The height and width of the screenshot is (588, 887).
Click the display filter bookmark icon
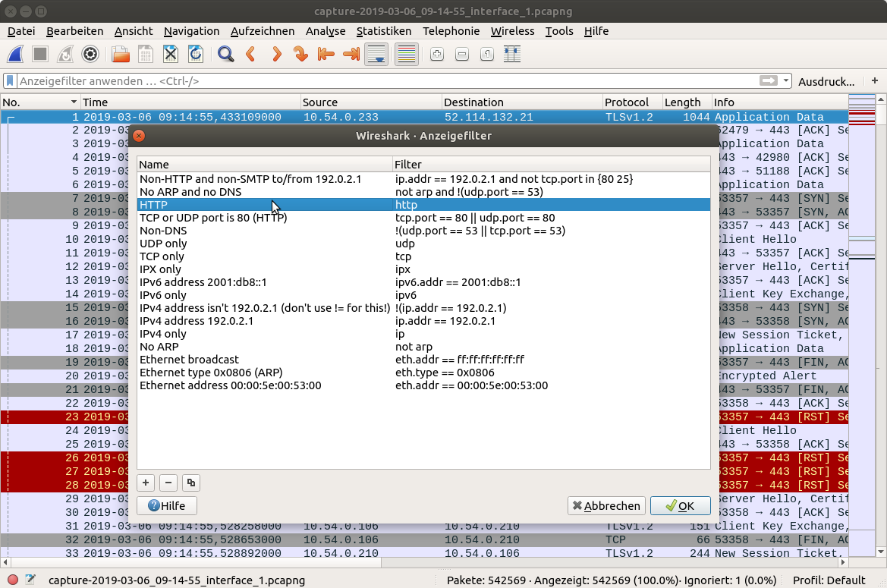point(10,80)
